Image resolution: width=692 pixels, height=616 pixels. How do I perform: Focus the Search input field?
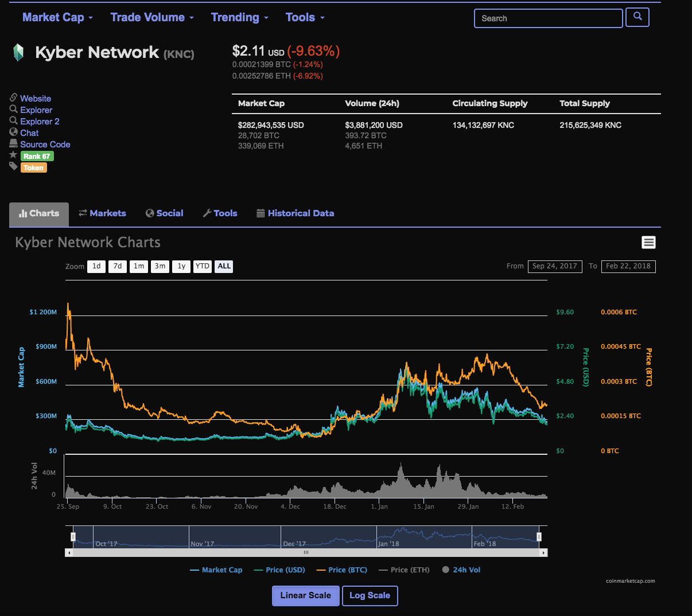point(548,18)
